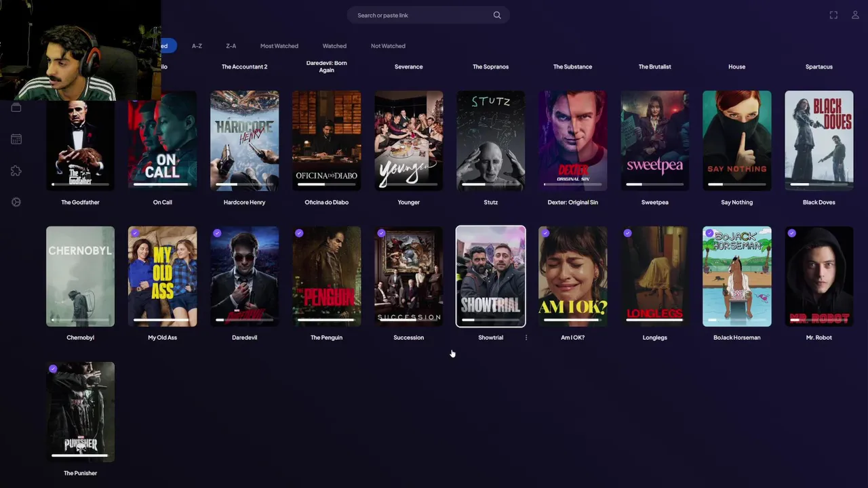Click the progress bar on Black Doves poster
The width and height of the screenshot is (868, 488).
pos(818,184)
